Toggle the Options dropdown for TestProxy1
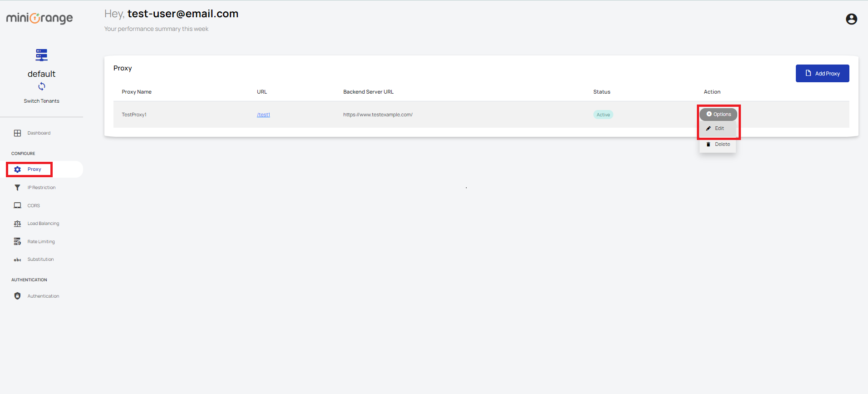The width and height of the screenshot is (868, 394). 718,114
